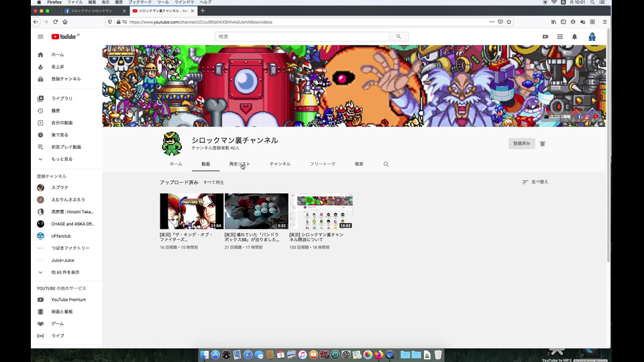
Task: Open 急上昇 trending in sidebar
Action: pyautogui.click(x=66, y=67)
